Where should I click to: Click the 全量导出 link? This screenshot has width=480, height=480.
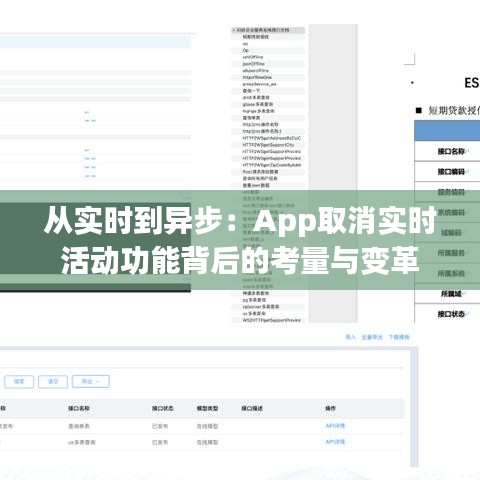point(372,337)
